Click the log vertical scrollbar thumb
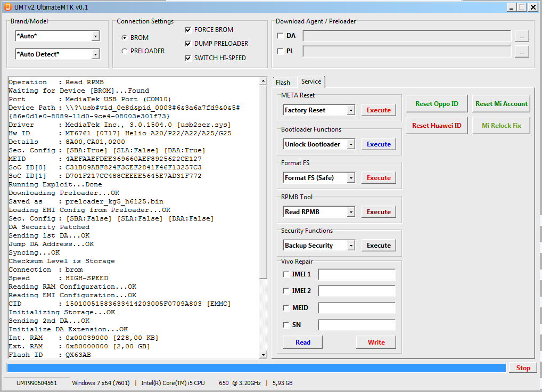 coord(263,182)
